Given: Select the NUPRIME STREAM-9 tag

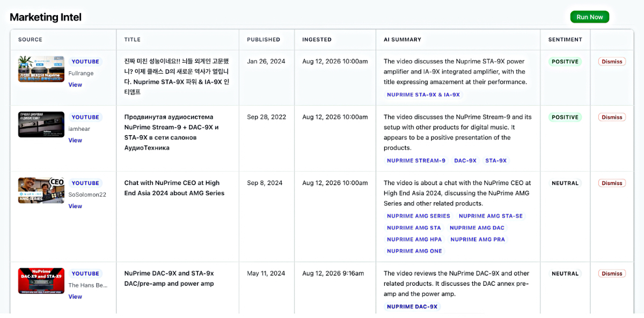Looking at the screenshot, I should tap(416, 161).
